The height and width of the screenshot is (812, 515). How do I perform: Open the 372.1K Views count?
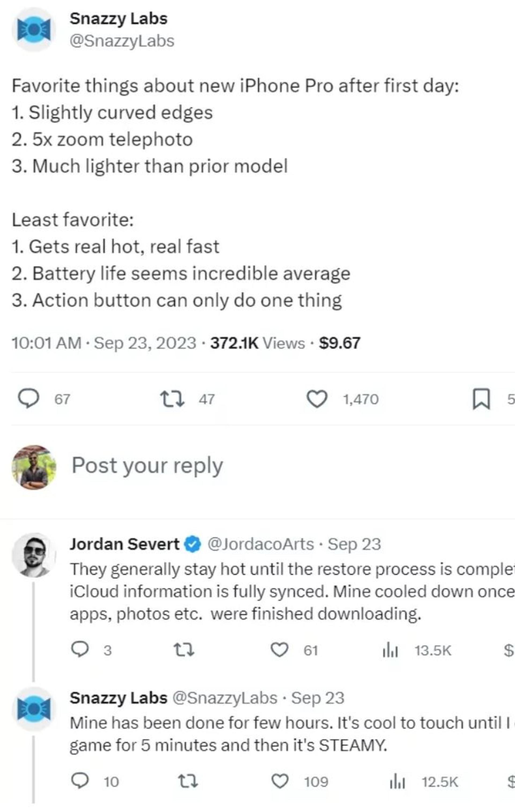[x=257, y=343]
